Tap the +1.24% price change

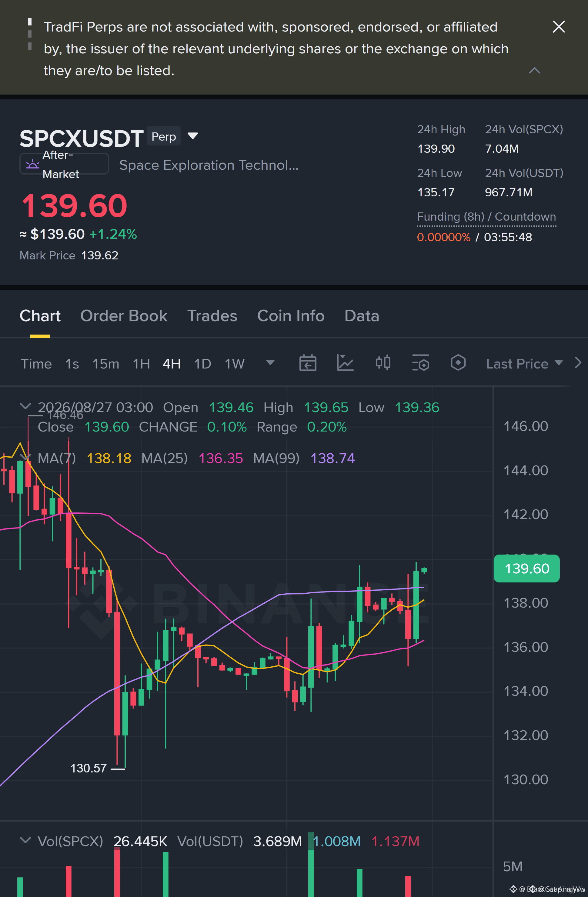[x=113, y=234]
